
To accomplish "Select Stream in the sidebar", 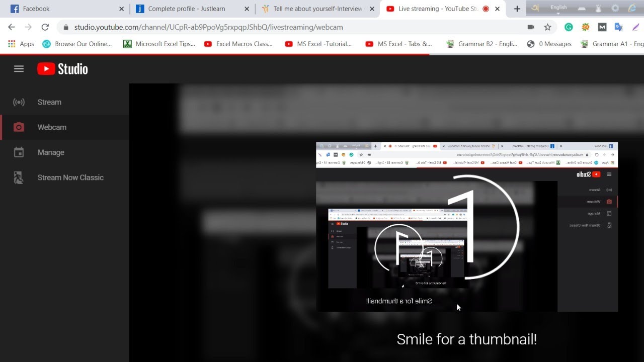I will pos(64,102).
